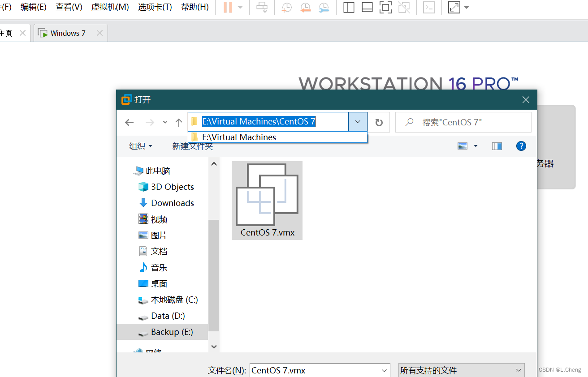Show or hide the thumbnail bar
588x377 pixels.
point(367,8)
